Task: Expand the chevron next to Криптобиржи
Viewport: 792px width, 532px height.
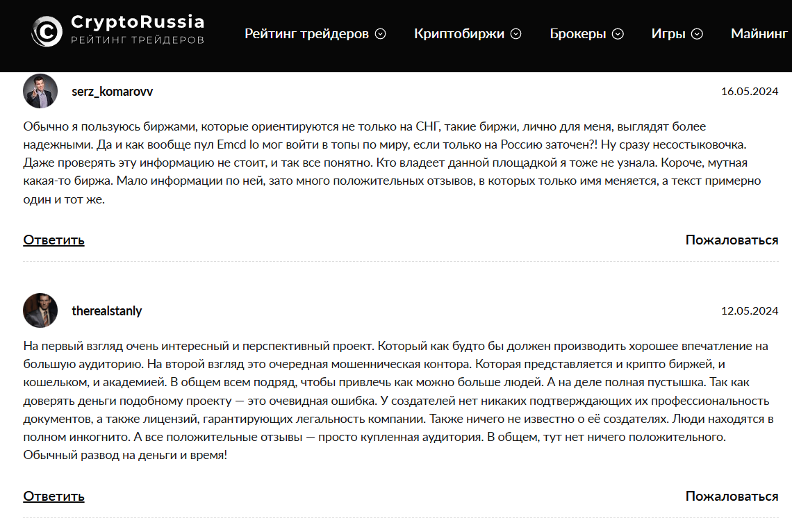Action: [x=515, y=34]
